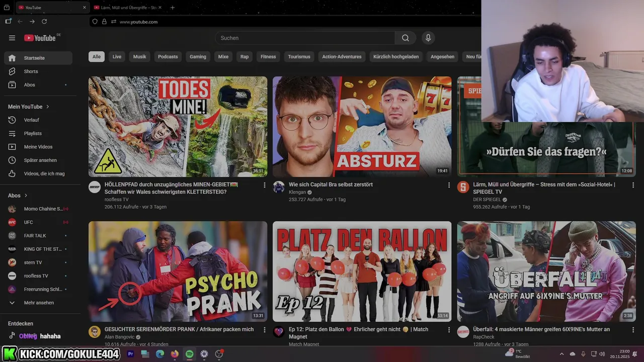Open Playlists in the sidebar
The height and width of the screenshot is (362, 644).
[x=38, y=133]
